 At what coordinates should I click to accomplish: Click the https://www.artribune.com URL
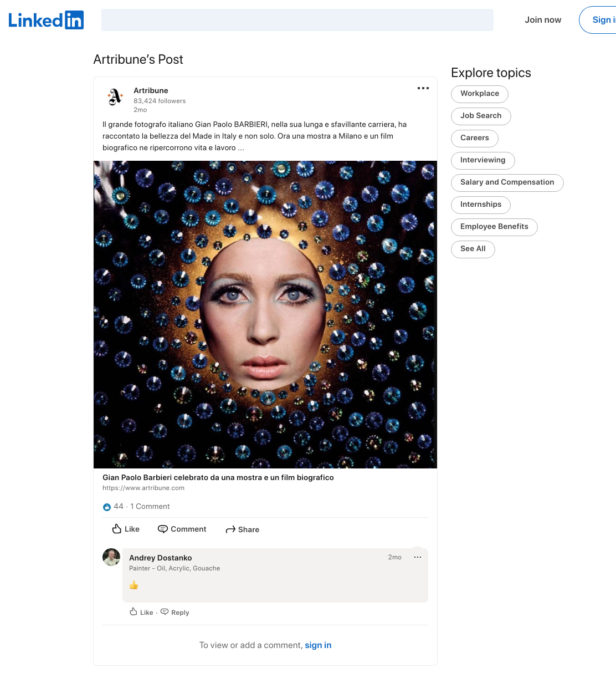[x=143, y=488]
